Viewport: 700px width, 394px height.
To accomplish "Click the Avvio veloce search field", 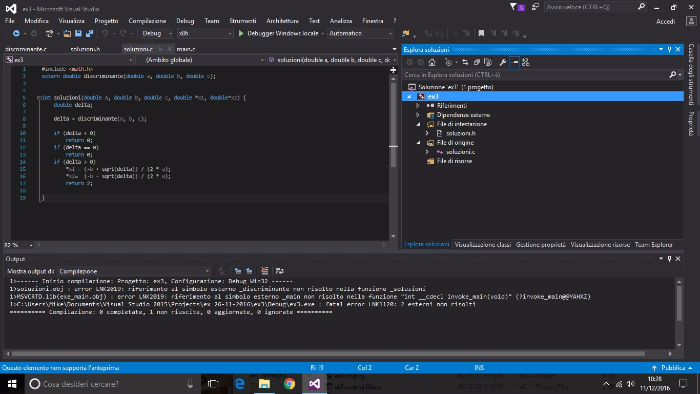I will (595, 7).
